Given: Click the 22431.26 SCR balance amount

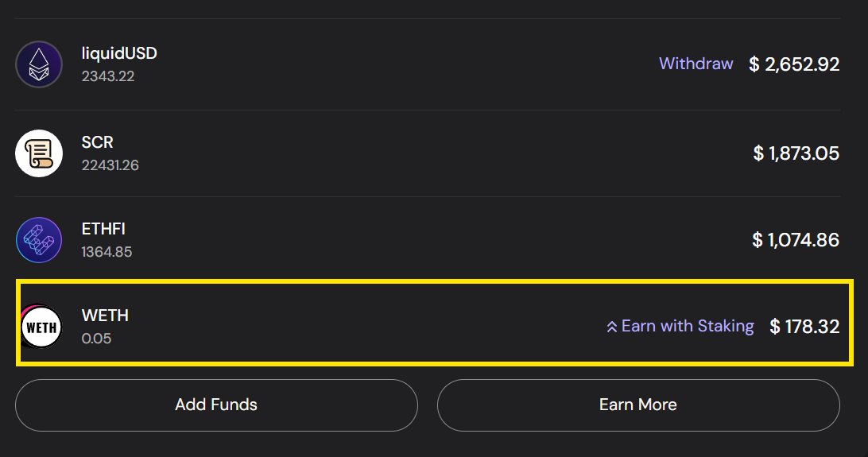Looking at the screenshot, I should coord(110,165).
